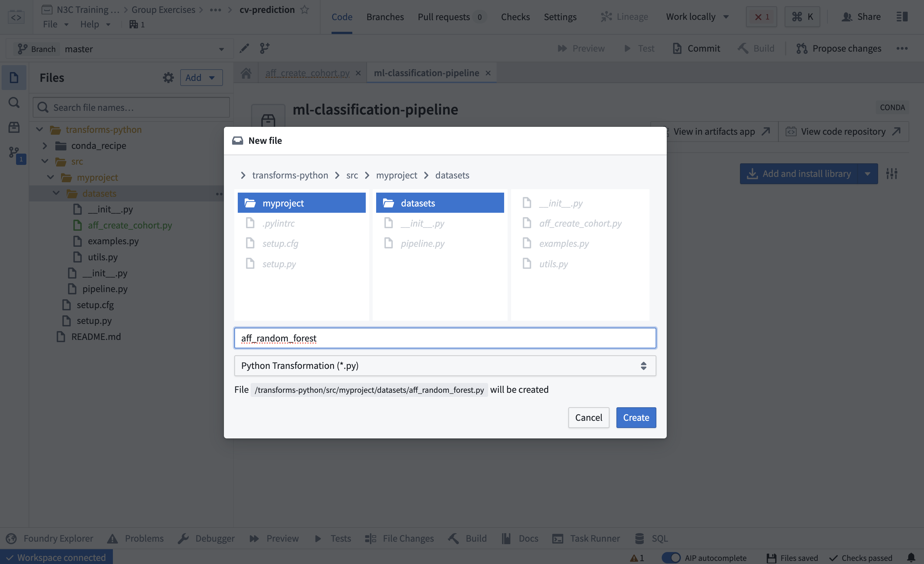Open the source control sidebar icon
Screen dimensions: 924x564
pos(14,152)
